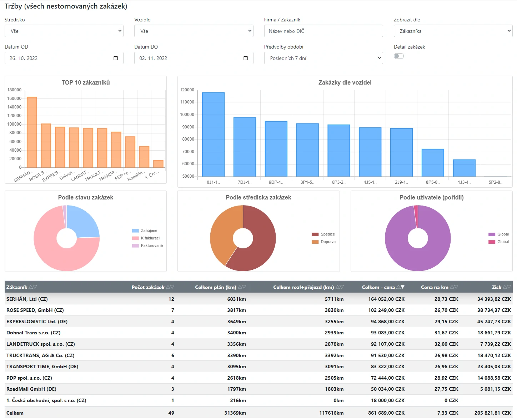Click the Datum DO date field
517x420 pixels.
(x=194, y=58)
